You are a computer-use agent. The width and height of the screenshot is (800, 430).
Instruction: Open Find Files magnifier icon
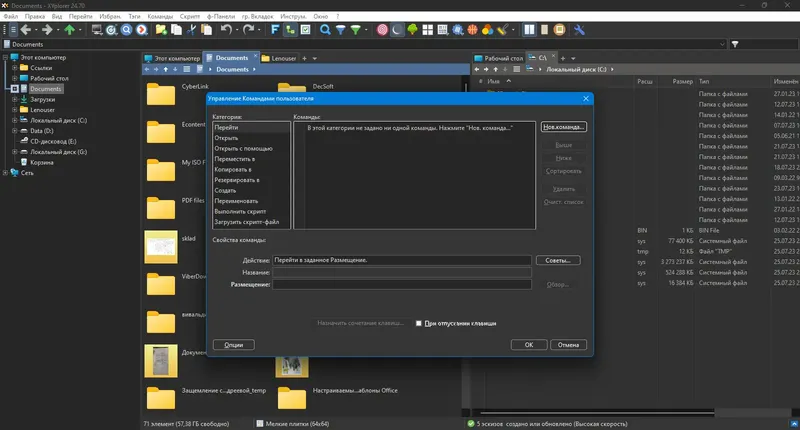pyautogui.click(x=325, y=30)
